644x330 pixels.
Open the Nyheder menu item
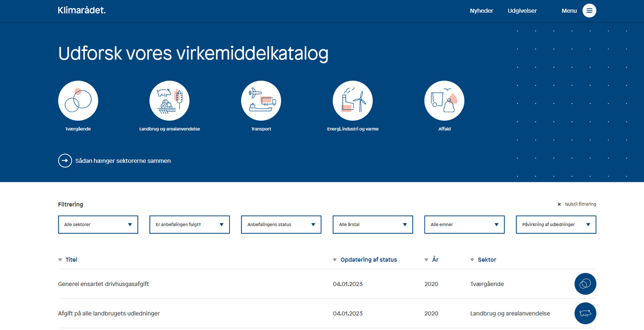pos(481,10)
